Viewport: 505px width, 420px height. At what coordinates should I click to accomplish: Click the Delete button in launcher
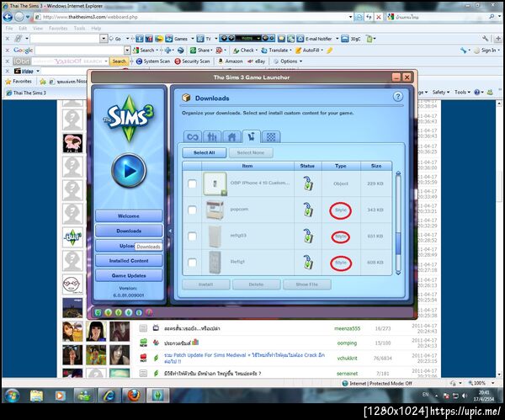pos(256,284)
